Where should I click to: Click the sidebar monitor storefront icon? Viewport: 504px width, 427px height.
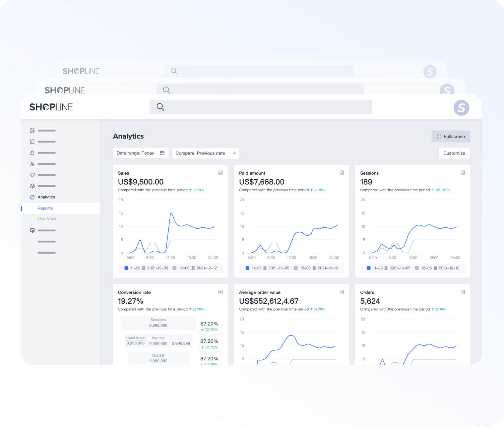pyautogui.click(x=32, y=230)
